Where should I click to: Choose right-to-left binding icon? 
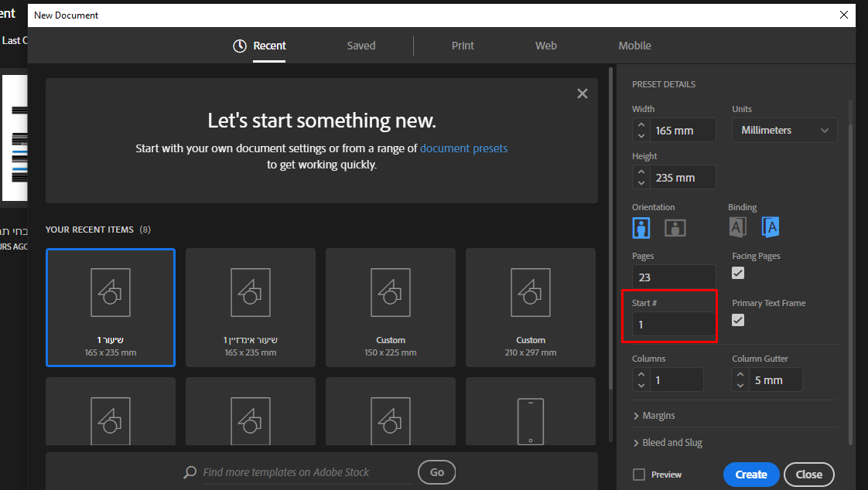coord(770,226)
